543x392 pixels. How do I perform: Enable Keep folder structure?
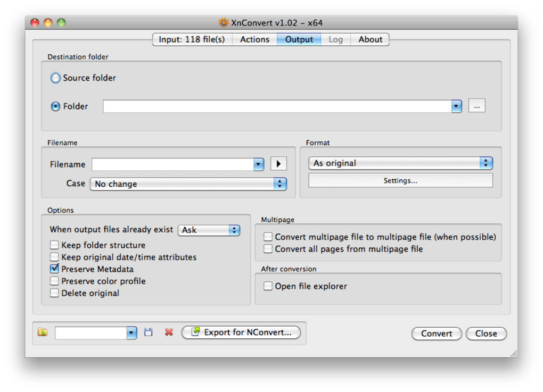(x=54, y=245)
